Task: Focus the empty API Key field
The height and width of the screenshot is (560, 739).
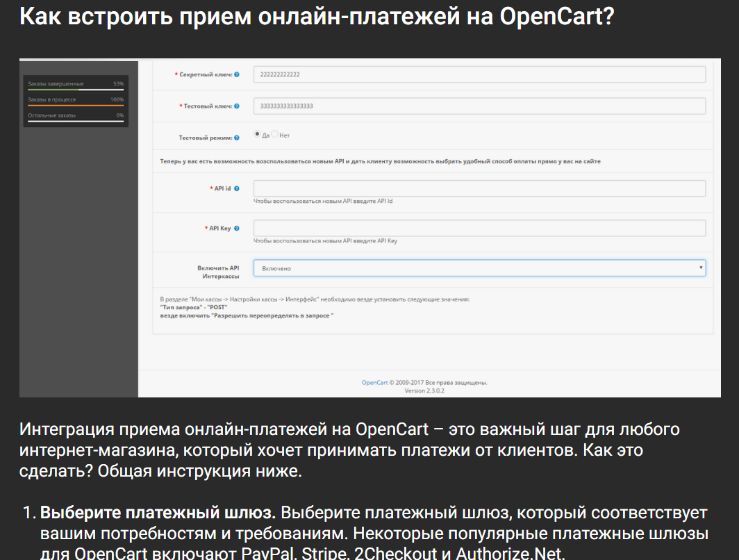Action: coord(479,228)
